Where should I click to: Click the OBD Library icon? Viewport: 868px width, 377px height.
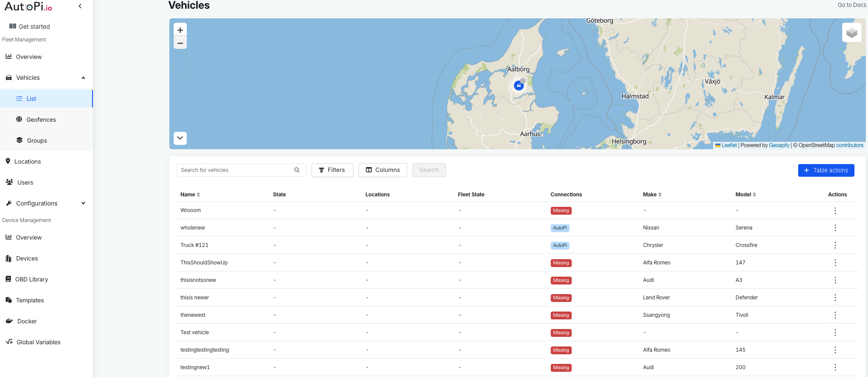(8, 279)
